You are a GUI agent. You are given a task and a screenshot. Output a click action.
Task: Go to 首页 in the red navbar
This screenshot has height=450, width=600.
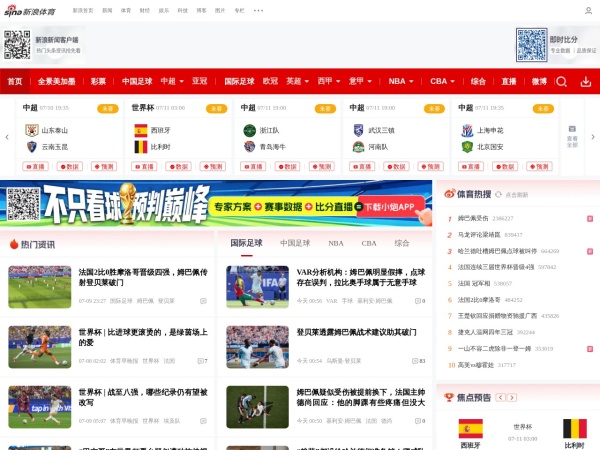click(15, 81)
